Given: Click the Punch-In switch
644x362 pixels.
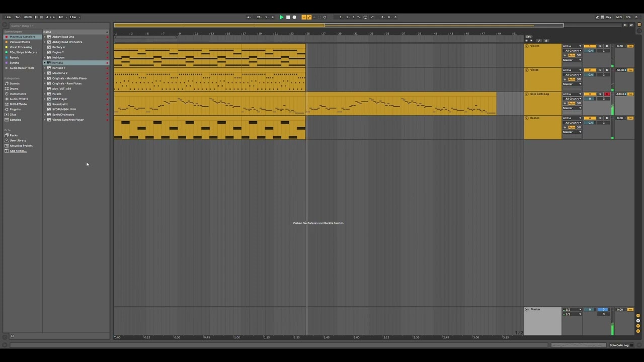Looking at the screenshot, I should pos(359,17).
